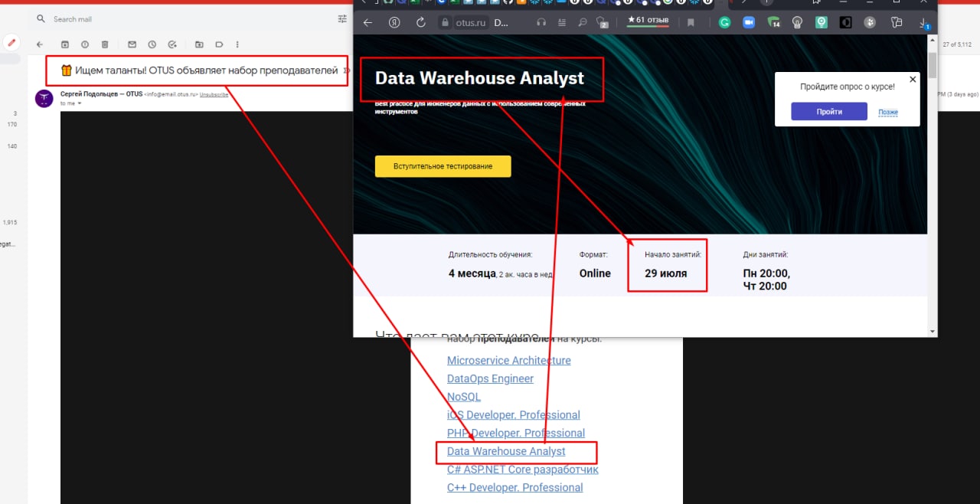Screen dimensions: 980x504
Task: Delete the email with trash icon
Action: tap(105, 44)
